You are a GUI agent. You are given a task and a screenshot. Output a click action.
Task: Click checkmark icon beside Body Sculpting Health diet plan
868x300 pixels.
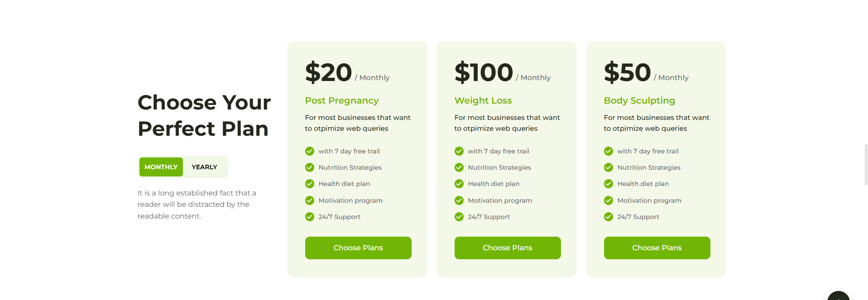click(609, 184)
